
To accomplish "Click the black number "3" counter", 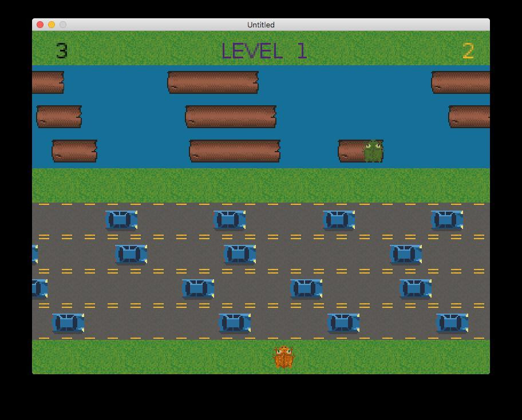I will [62, 51].
